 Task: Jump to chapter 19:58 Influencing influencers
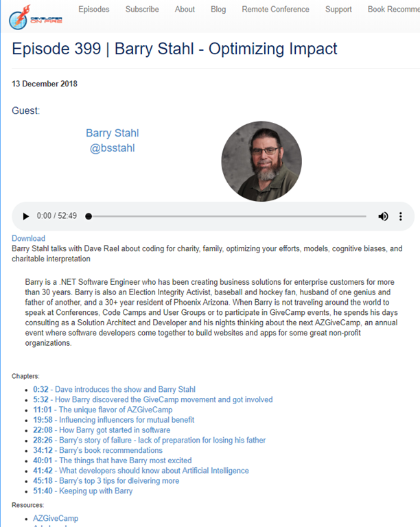pyautogui.click(x=113, y=420)
